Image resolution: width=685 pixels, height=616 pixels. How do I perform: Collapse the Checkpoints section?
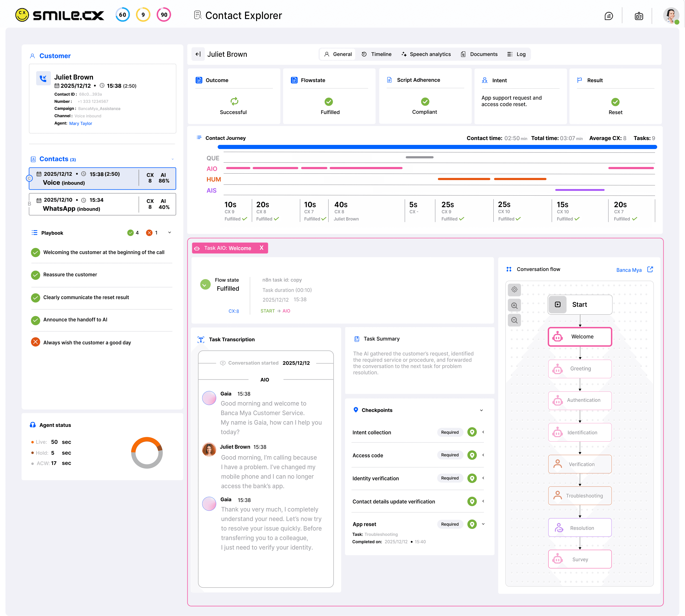481,410
